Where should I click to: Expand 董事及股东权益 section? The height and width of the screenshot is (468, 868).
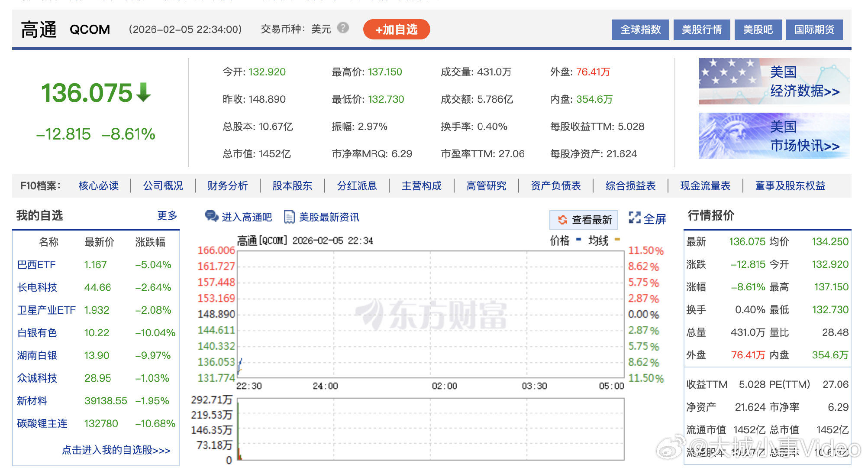pyautogui.click(x=790, y=185)
